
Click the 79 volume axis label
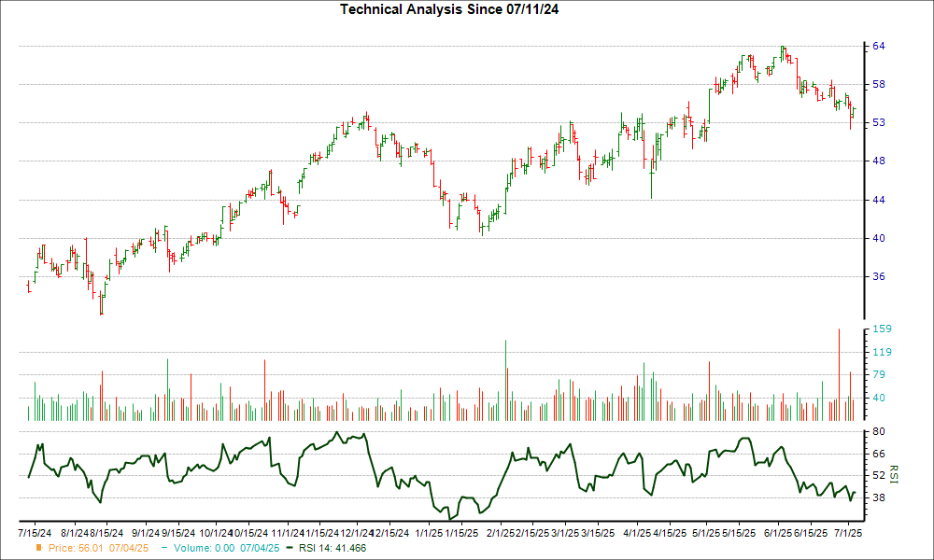879,374
